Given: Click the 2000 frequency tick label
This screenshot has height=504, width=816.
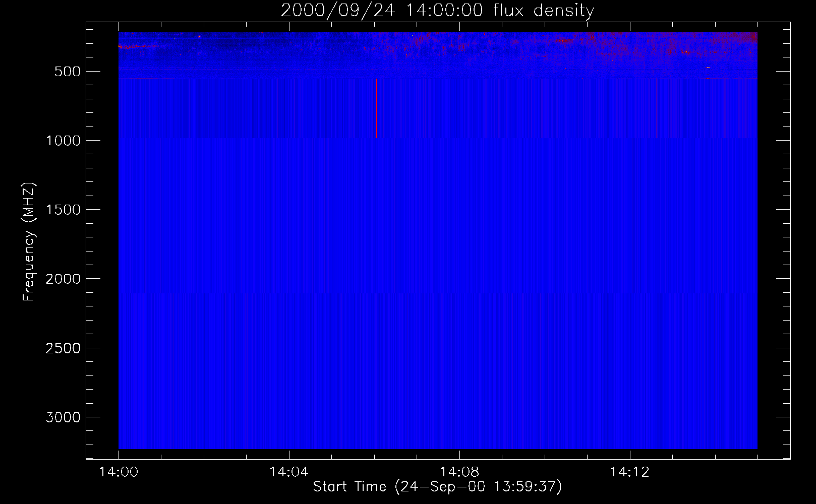Looking at the screenshot, I should 63,279.
